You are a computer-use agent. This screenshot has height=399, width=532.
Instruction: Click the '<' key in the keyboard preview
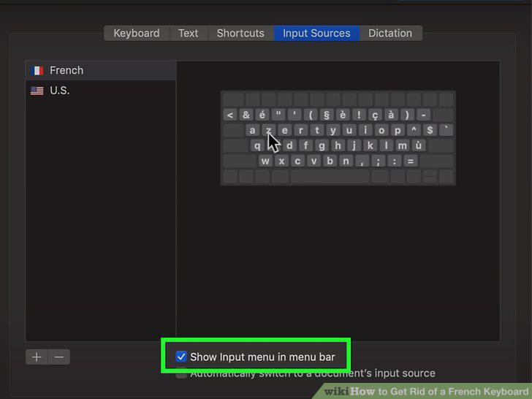tap(230, 115)
